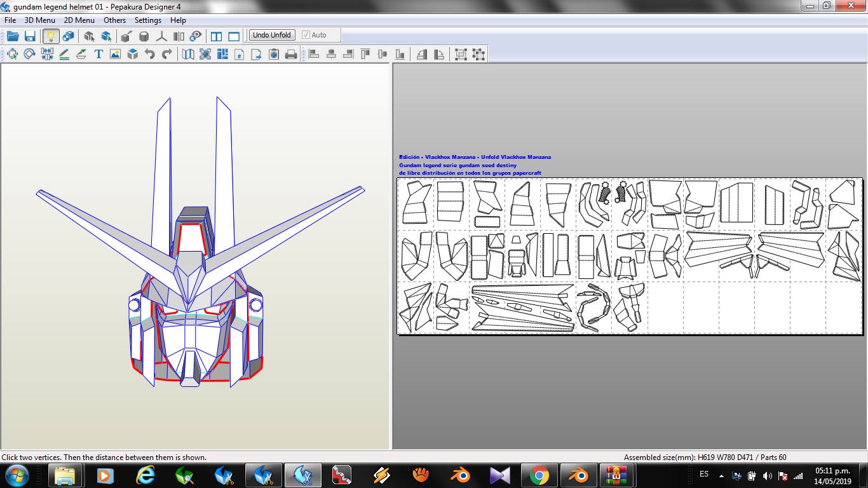Open the Settings menu

pyautogui.click(x=148, y=20)
